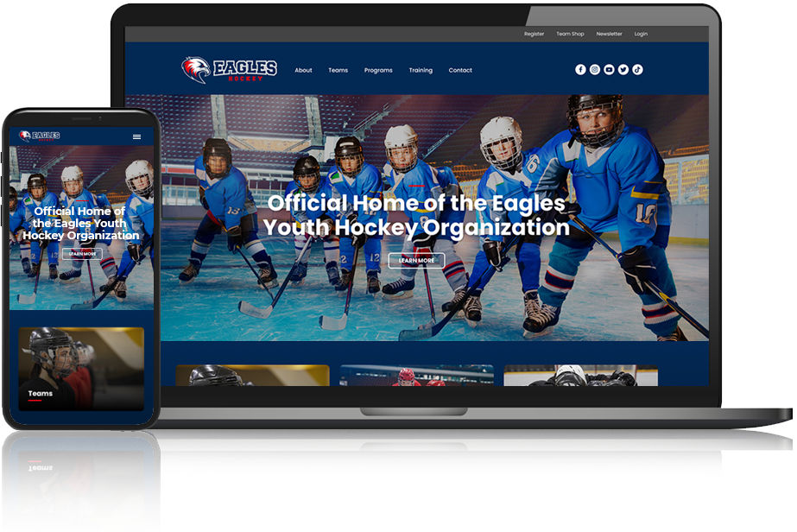
Task: Open the Teams navigation menu item
Action: [338, 71]
